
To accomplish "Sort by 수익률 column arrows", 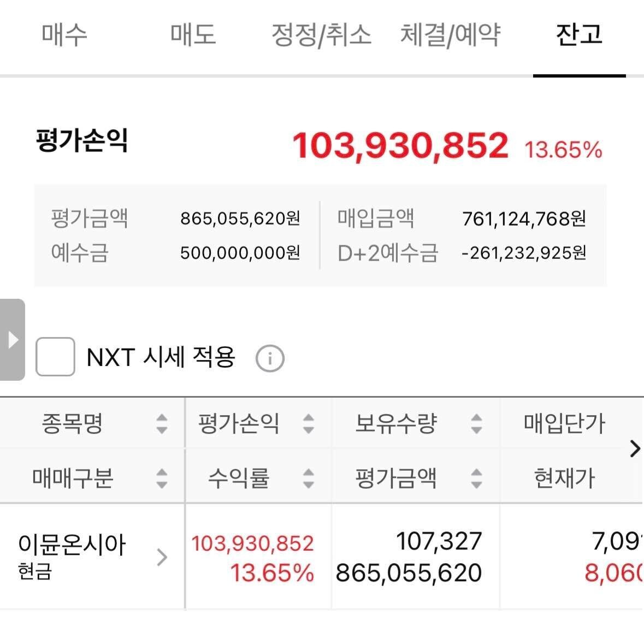I will [x=308, y=478].
